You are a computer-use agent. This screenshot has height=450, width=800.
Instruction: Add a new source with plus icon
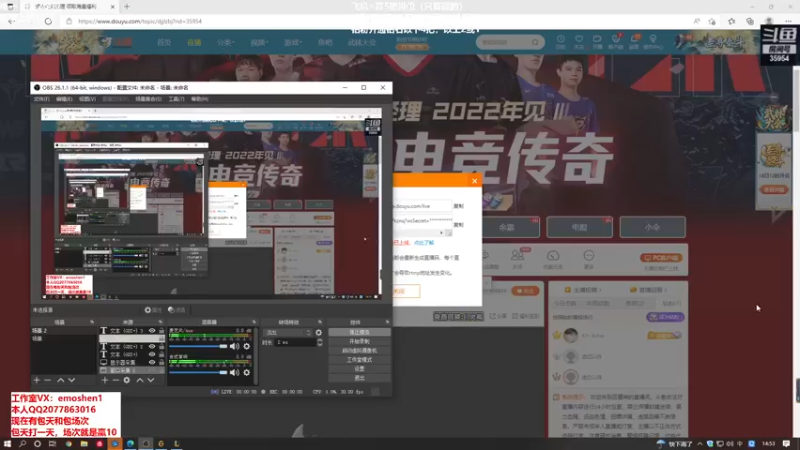[x=105, y=380]
